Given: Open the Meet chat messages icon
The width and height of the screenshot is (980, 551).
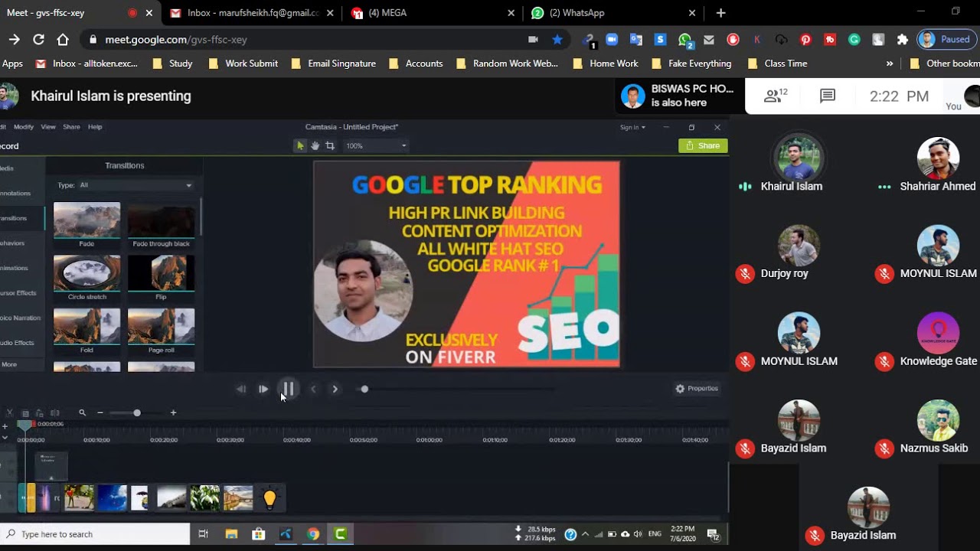Looking at the screenshot, I should point(828,96).
